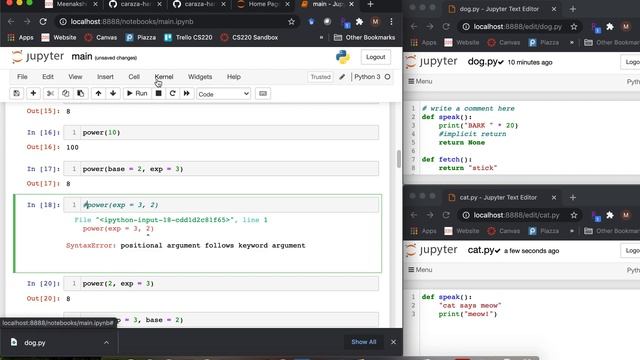Insert cell below with plus icon

(33, 93)
